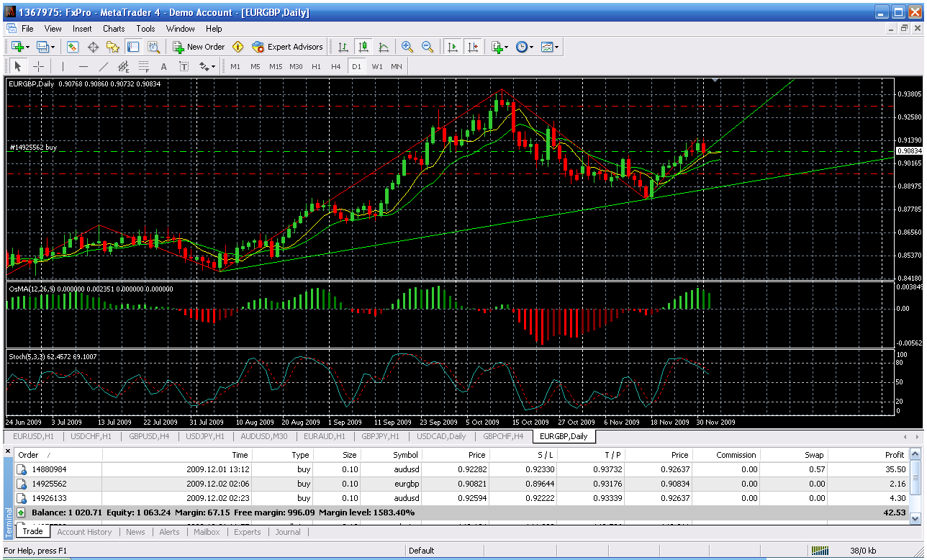Zoom in on the chart
The width and height of the screenshot is (927, 560).
point(407,47)
